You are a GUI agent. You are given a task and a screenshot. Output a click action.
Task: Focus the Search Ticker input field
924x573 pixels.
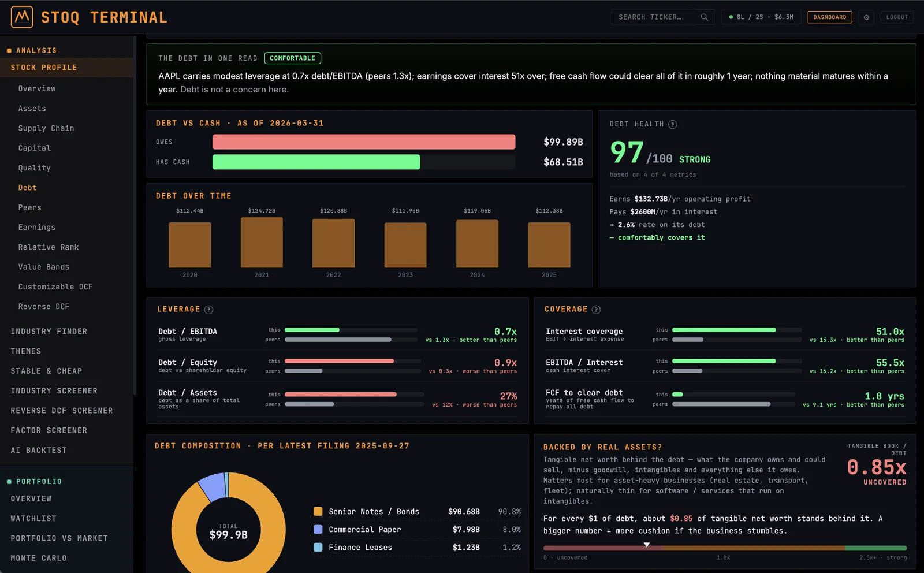(662, 17)
